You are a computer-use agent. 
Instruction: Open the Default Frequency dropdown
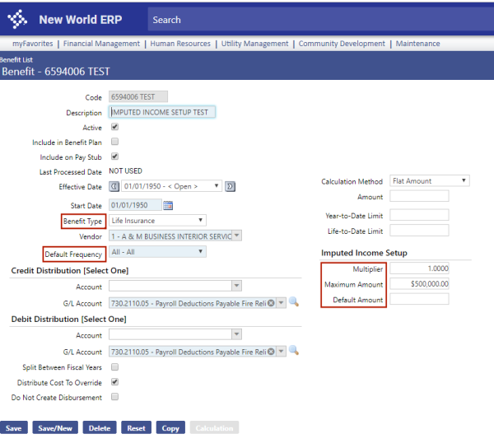[x=157, y=253]
